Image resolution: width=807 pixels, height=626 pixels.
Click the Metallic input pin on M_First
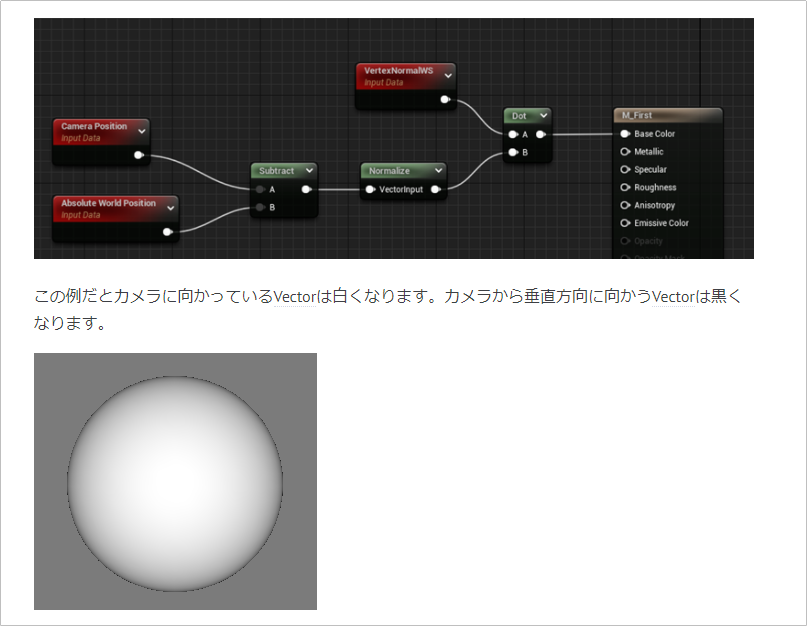(625, 152)
